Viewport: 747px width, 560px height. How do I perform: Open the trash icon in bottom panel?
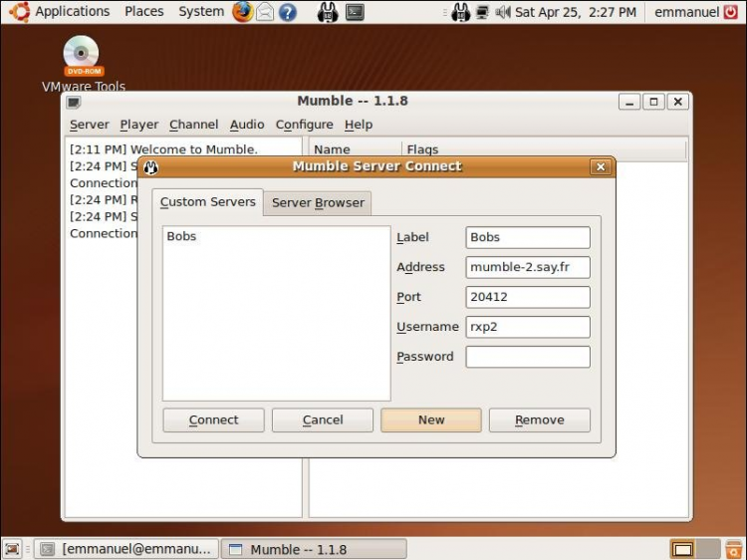point(734,549)
